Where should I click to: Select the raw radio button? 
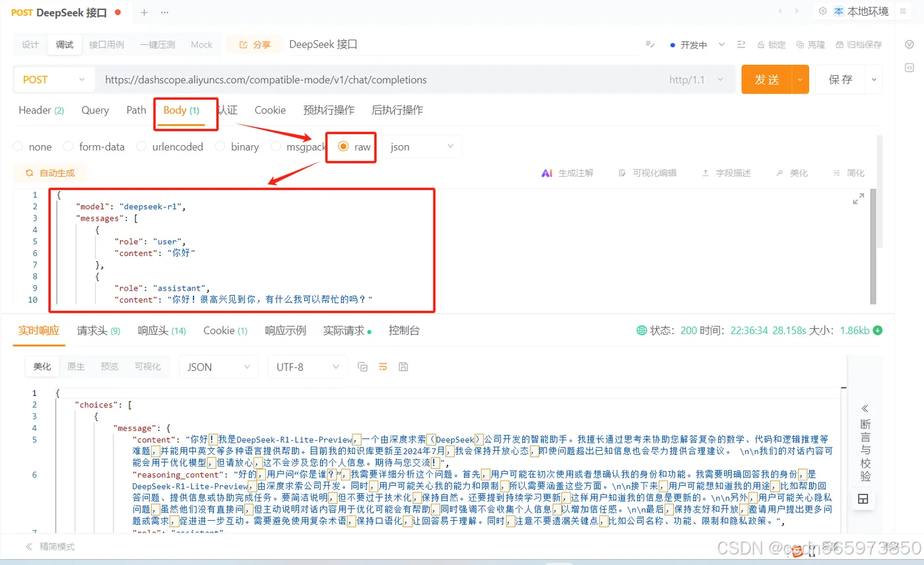tap(343, 147)
